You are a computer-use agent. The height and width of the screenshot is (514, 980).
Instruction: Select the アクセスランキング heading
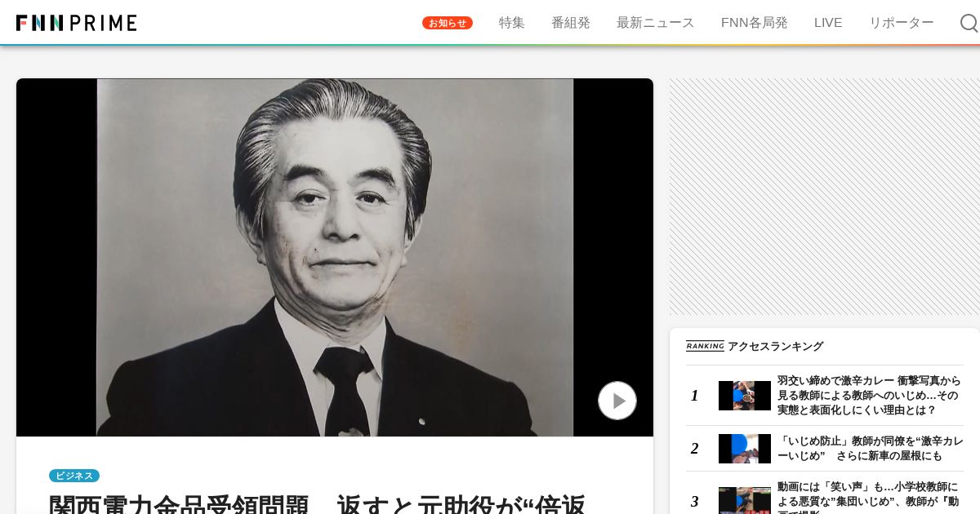tap(775, 346)
